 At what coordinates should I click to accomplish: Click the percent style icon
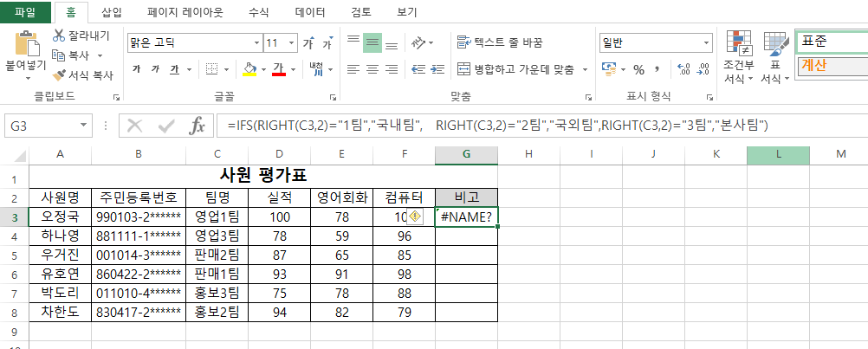(638, 69)
